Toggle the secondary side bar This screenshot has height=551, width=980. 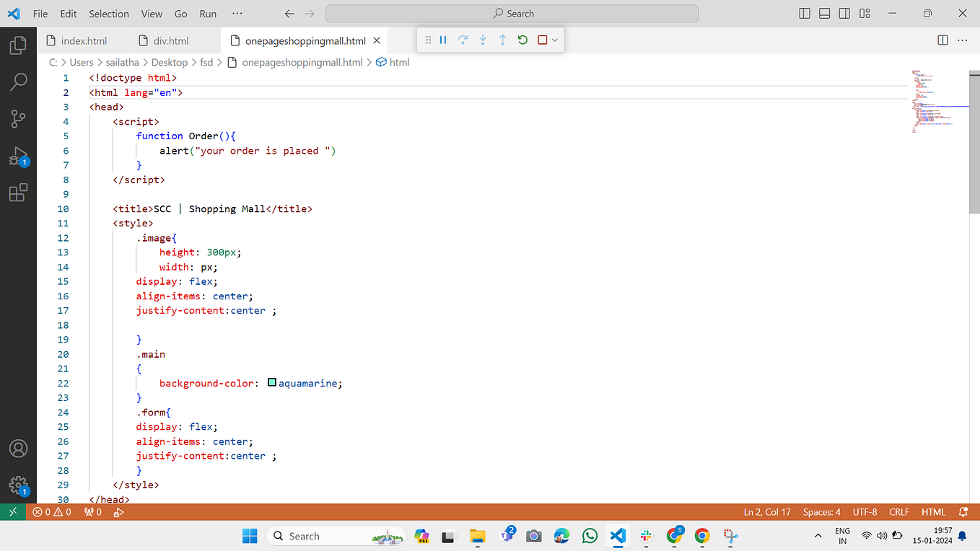[x=844, y=13]
